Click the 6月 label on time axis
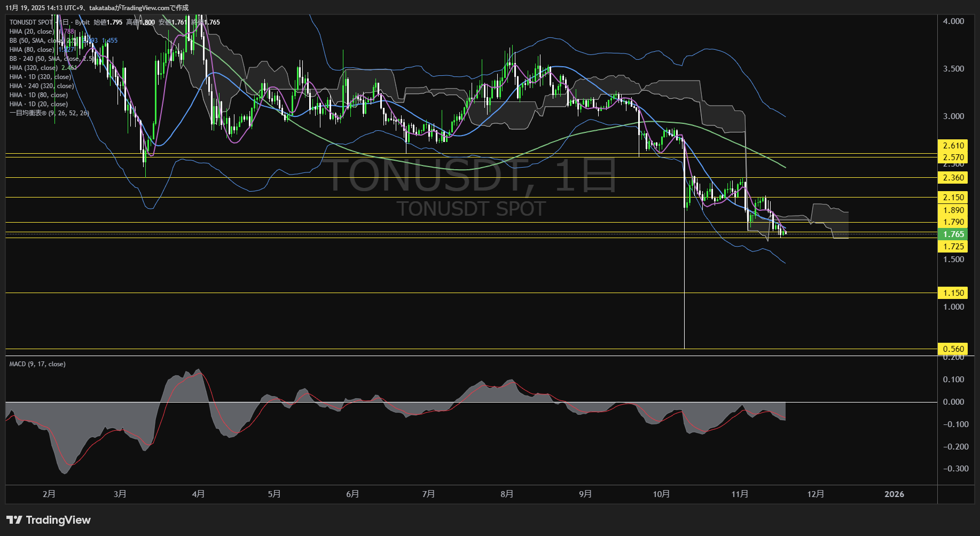980x536 pixels. pos(352,494)
